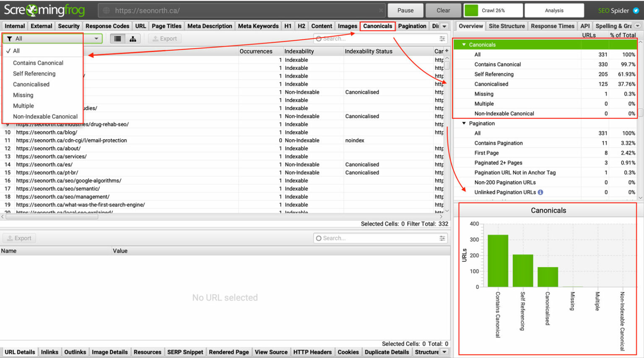Click the Clear button to reset the crawl

coord(443,10)
